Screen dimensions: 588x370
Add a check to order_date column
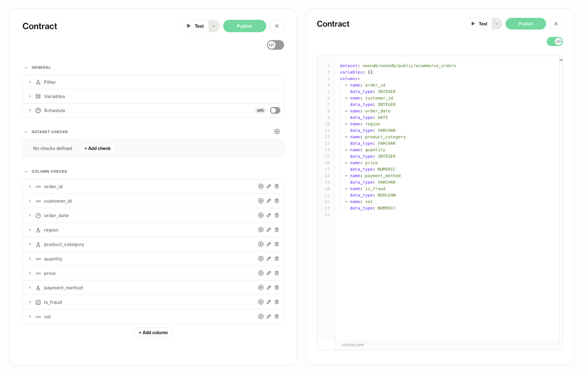click(x=261, y=215)
